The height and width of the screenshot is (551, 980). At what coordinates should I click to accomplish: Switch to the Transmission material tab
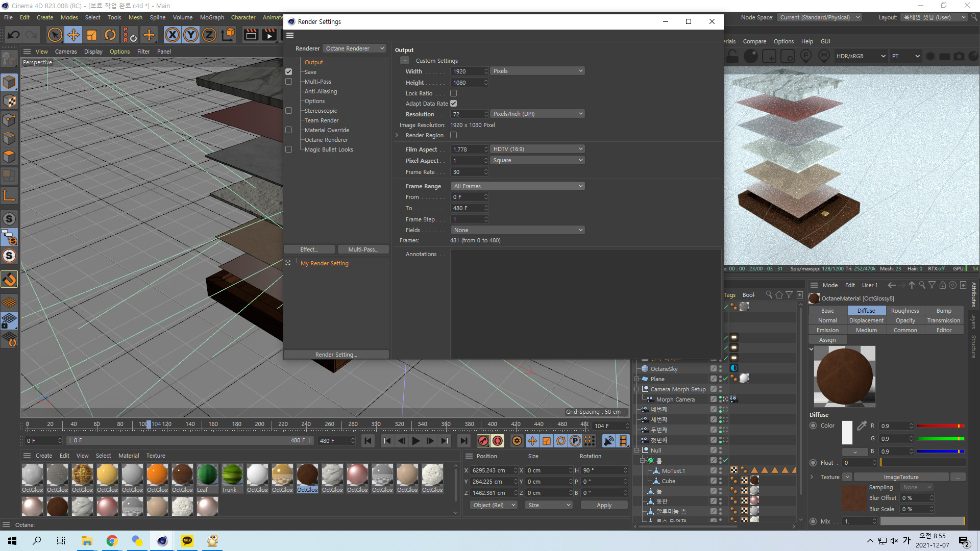[x=944, y=320]
